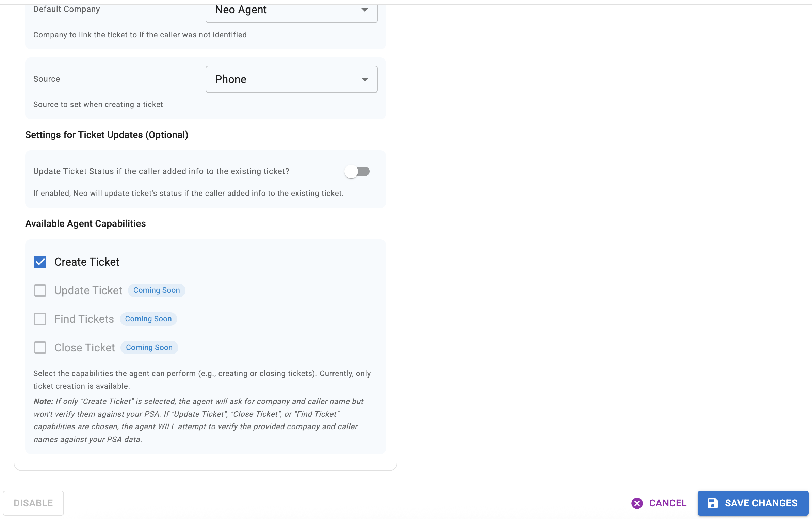Click the dropdown arrow in the Source field

[364, 80]
